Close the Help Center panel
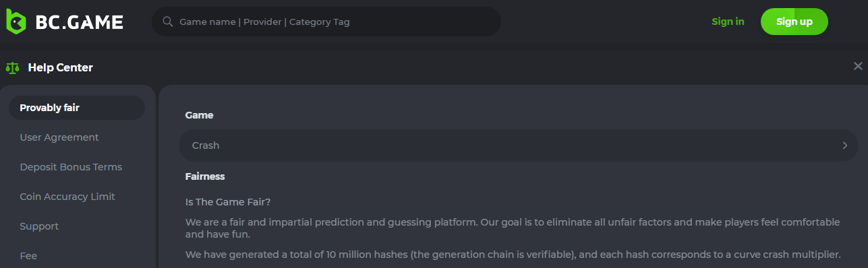Image resolution: width=868 pixels, height=268 pixels. pyautogui.click(x=858, y=66)
